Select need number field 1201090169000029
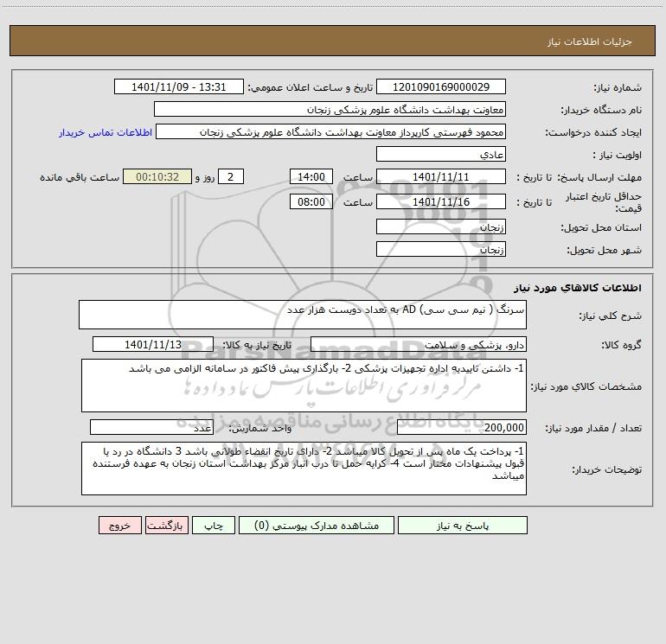 tap(441, 86)
